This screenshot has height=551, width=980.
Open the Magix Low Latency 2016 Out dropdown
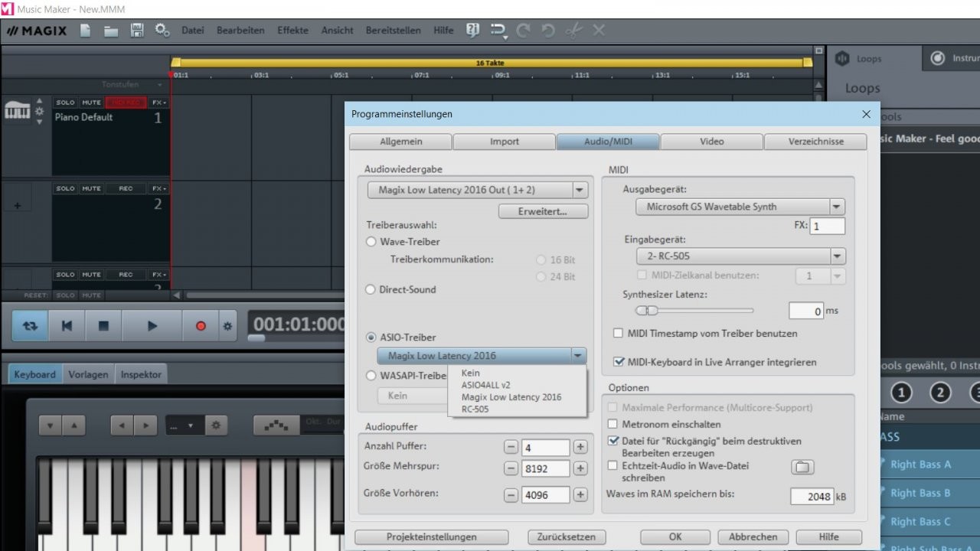pos(478,190)
